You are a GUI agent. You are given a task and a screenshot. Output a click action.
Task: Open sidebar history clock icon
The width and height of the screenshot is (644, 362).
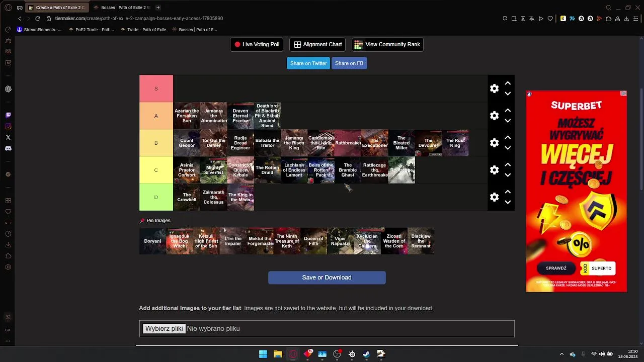8,234
